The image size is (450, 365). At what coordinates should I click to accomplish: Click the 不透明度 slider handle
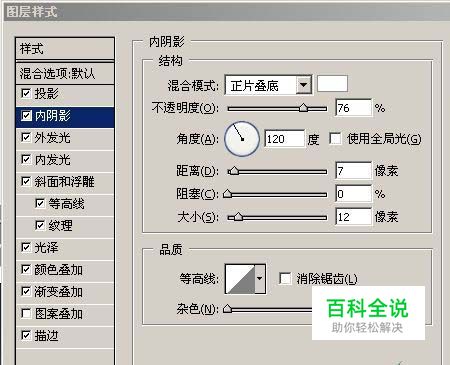(x=303, y=108)
